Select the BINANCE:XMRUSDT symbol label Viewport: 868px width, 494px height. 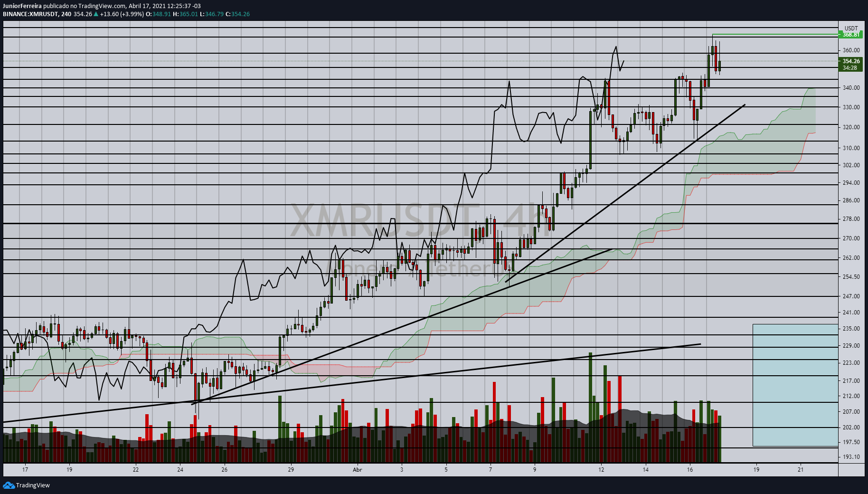30,14
